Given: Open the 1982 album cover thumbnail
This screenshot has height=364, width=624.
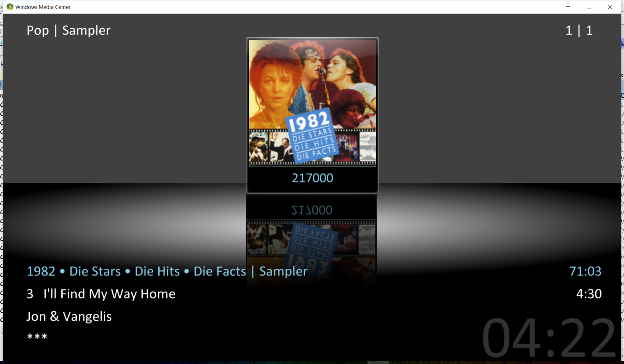Looking at the screenshot, I should point(312,102).
